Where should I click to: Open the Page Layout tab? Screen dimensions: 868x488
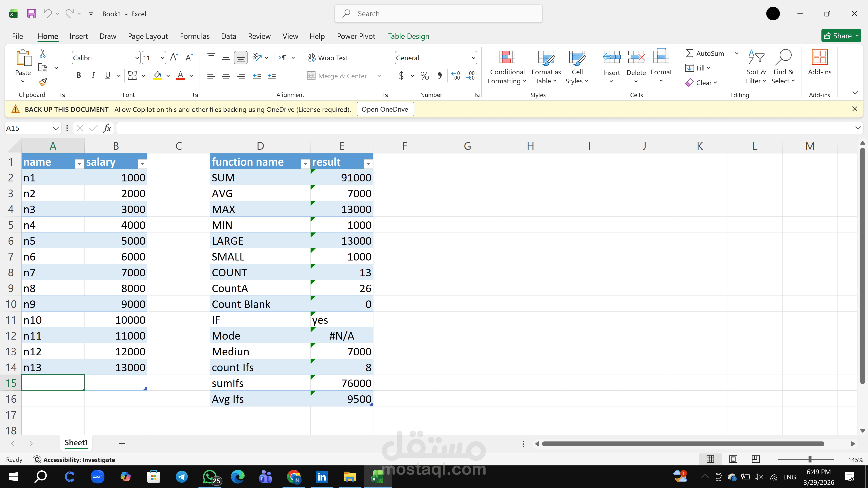click(148, 36)
